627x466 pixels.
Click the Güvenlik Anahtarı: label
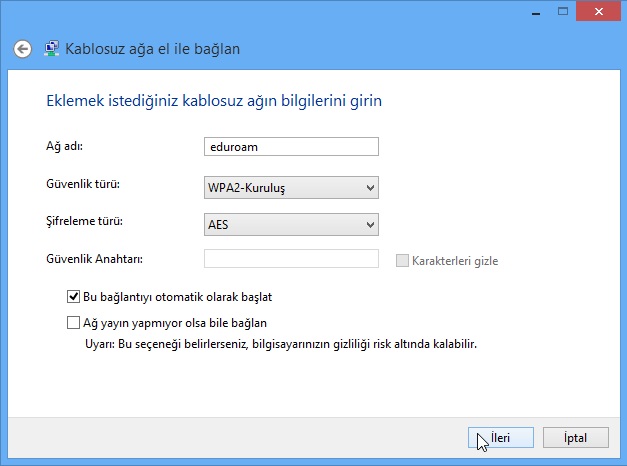(x=94, y=259)
